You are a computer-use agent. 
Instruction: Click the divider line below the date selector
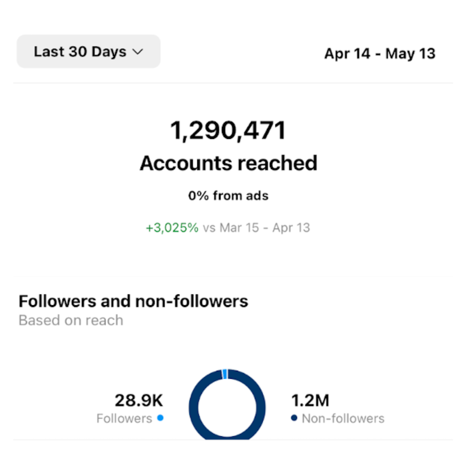[x=232, y=83]
